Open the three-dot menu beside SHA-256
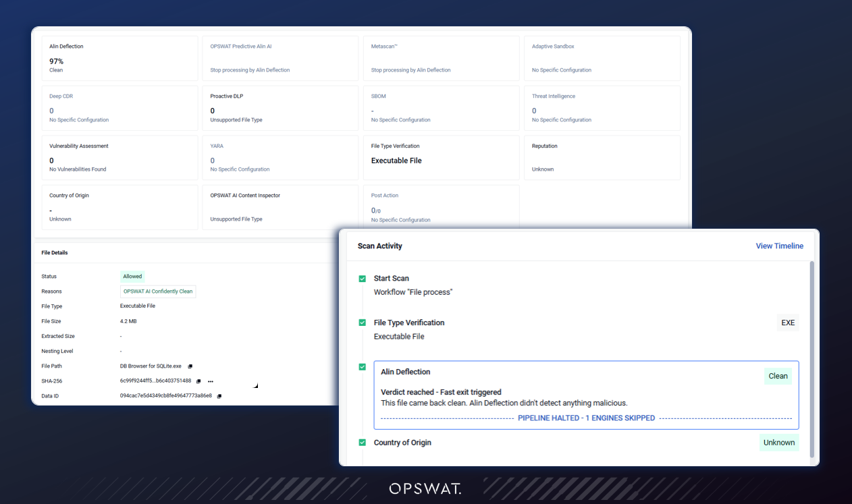This screenshot has height=504, width=852. (211, 381)
